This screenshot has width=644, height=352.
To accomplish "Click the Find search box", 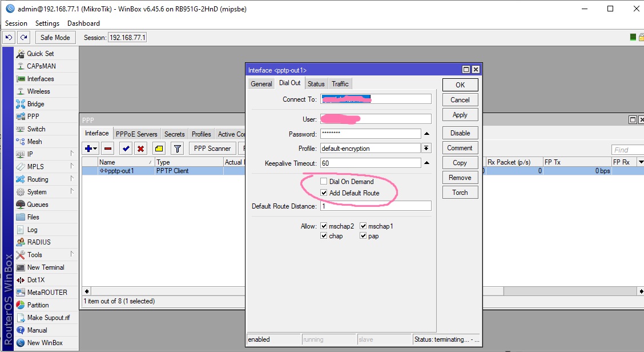I will 627,150.
